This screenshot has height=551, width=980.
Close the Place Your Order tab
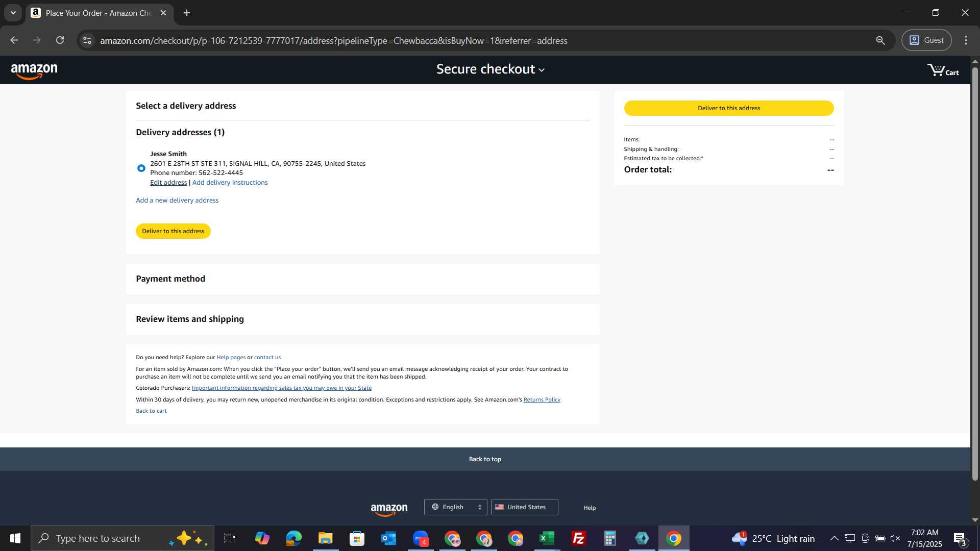[x=163, y=13]
